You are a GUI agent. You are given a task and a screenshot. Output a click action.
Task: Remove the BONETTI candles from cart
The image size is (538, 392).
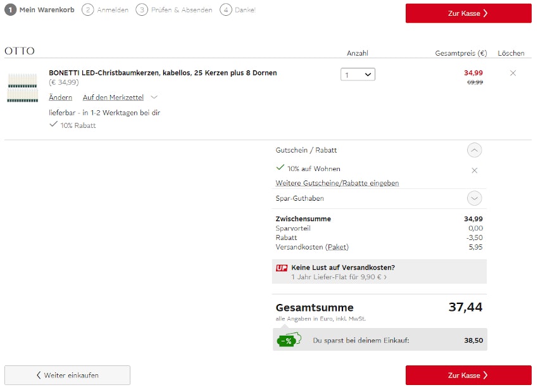[513, 73]
